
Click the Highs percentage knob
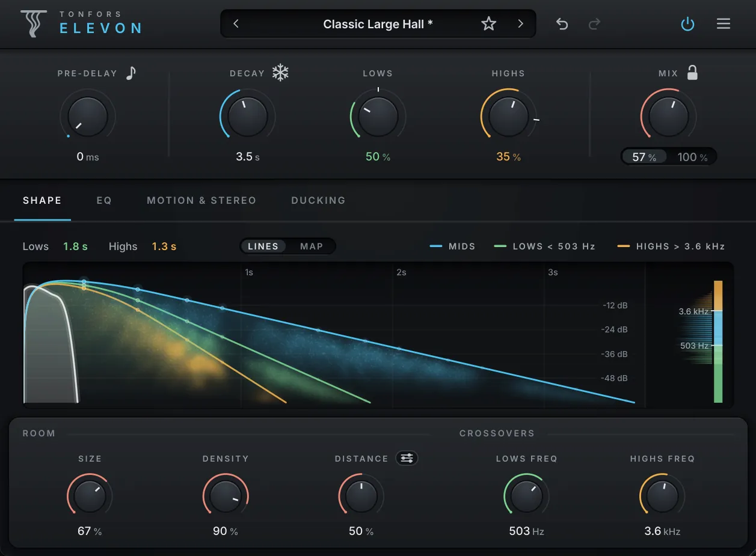pyautogui.click(x=508, y=117)
